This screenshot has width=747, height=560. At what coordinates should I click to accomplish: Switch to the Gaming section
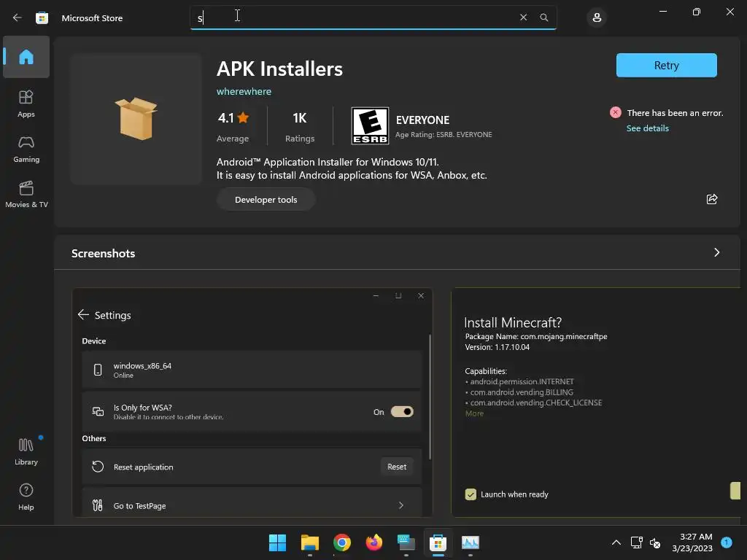(x=26, y=149)
